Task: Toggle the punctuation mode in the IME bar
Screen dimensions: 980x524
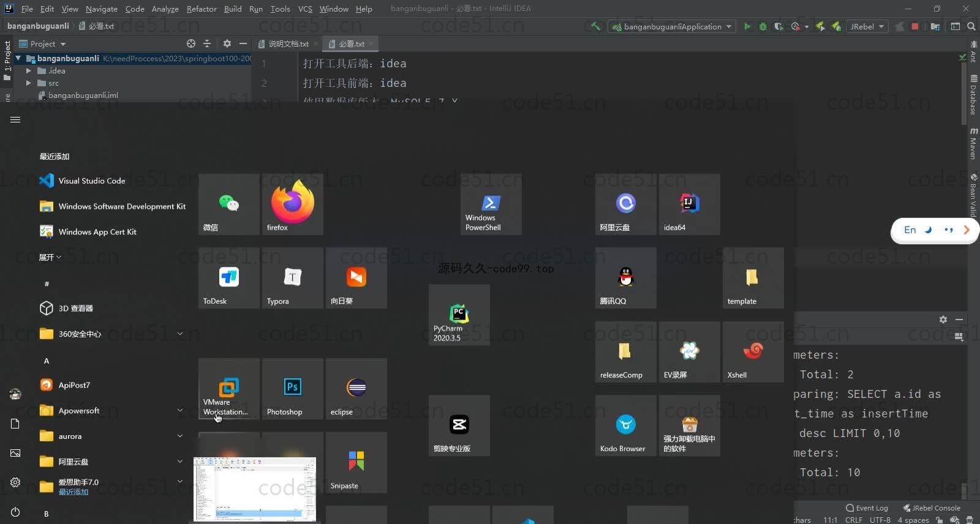Action: 949,230
